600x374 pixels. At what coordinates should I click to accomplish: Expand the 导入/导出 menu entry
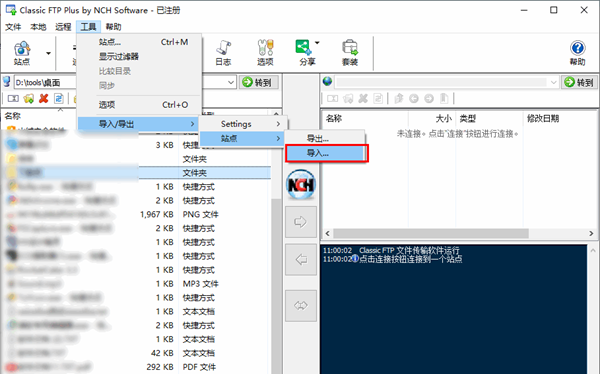(139, 124)
